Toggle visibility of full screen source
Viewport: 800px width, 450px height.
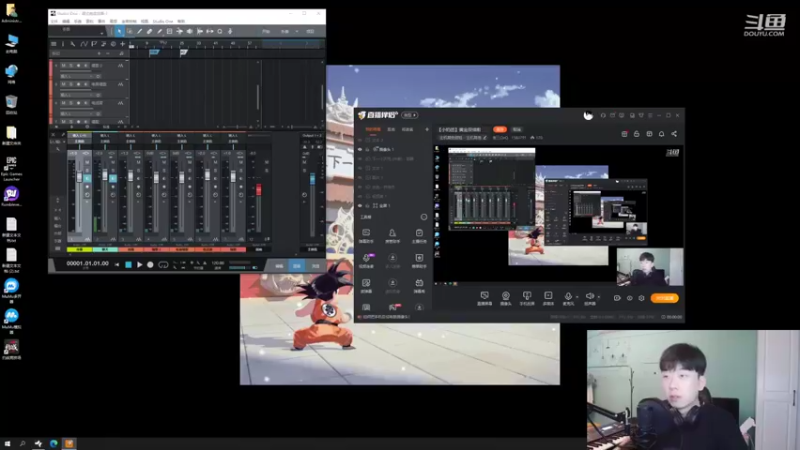click(x=360, y=206)
